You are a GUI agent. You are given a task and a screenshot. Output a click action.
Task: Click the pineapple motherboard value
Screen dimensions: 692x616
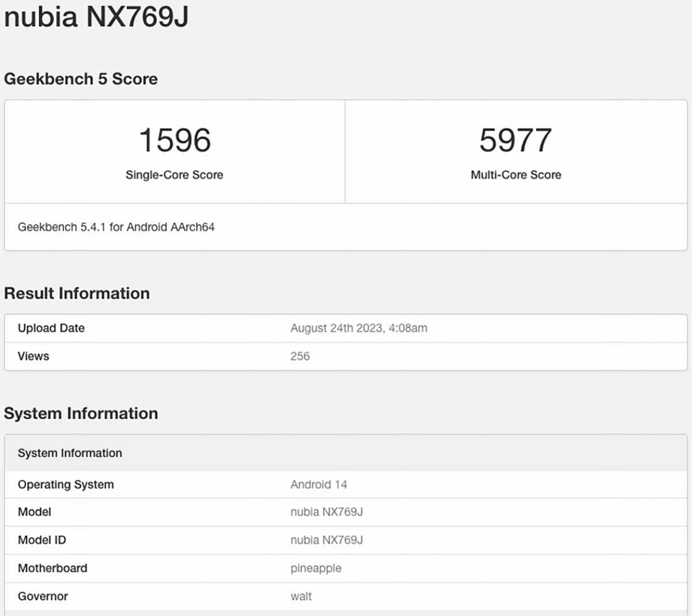(x=315, y=568)
